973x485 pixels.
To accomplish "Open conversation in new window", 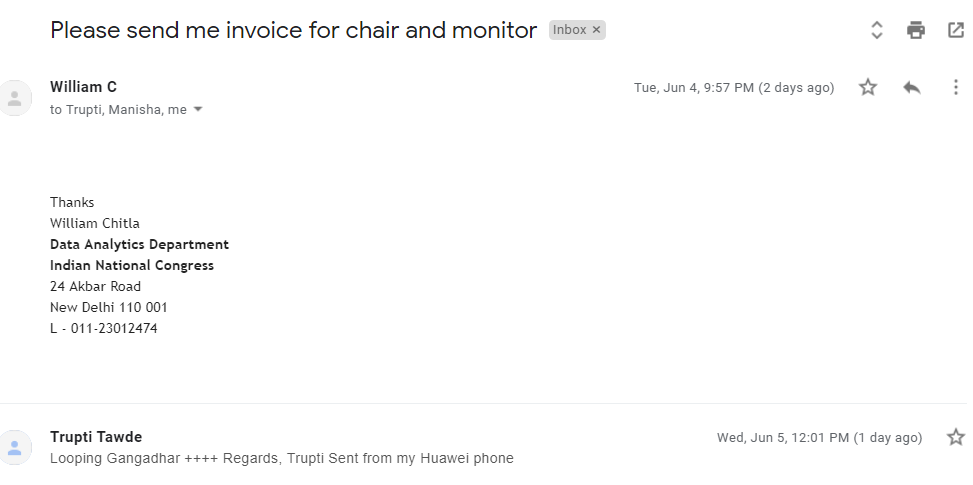I will 955,30.
